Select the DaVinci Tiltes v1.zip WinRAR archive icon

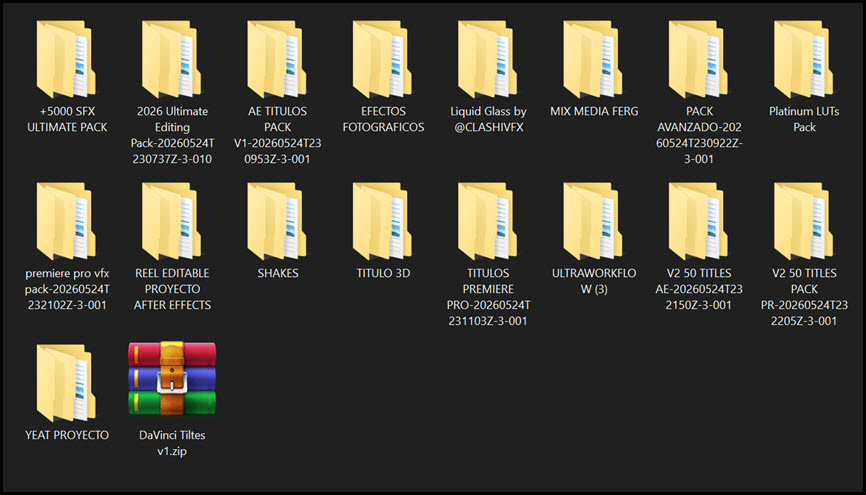172,379
